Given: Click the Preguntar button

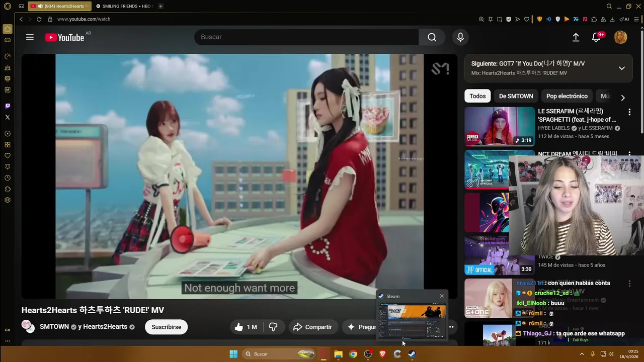Looking at the screenshot, I should [360, 327].
